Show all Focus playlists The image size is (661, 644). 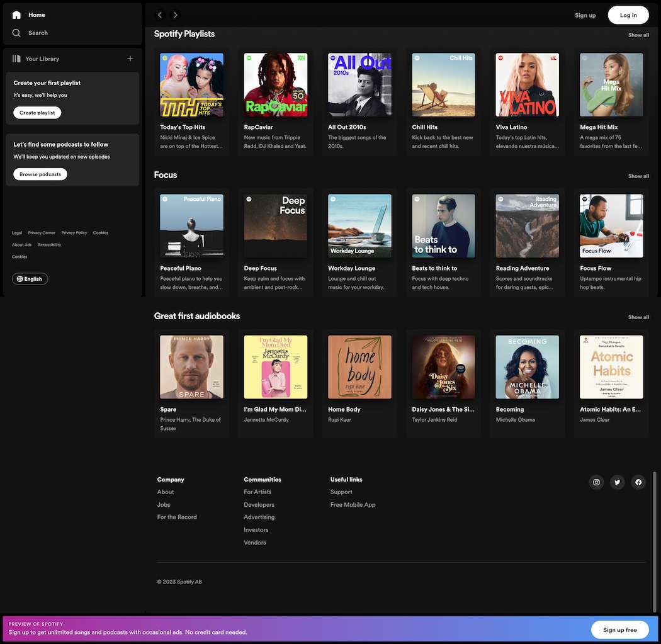click(638, 176)
